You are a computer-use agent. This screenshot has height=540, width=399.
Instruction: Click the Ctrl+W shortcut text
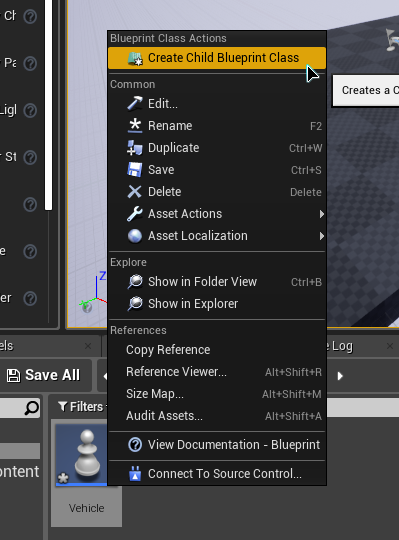pyautogui.click(x=305, y=148)
